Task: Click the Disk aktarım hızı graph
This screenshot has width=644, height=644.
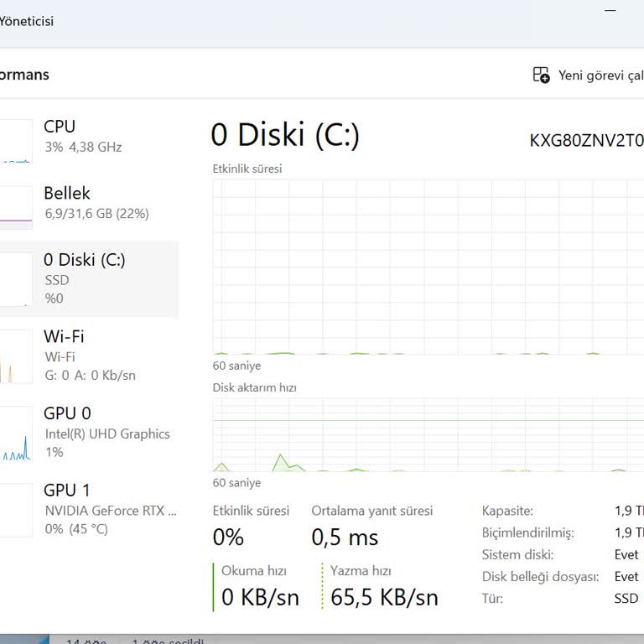Action: (x=428, y=435)
